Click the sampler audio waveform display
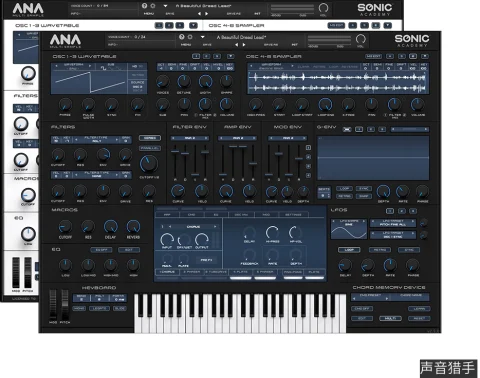 pos(338,82)
